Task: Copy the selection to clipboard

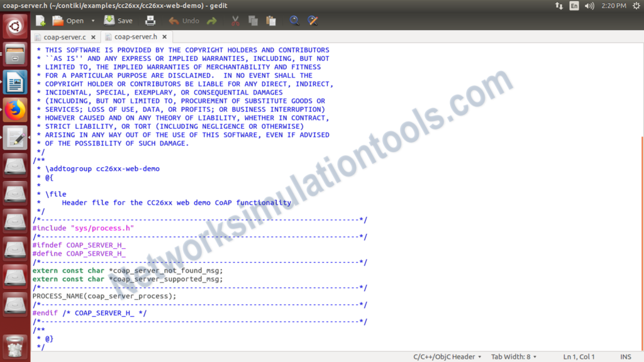Action: click(x=253, y=20)
